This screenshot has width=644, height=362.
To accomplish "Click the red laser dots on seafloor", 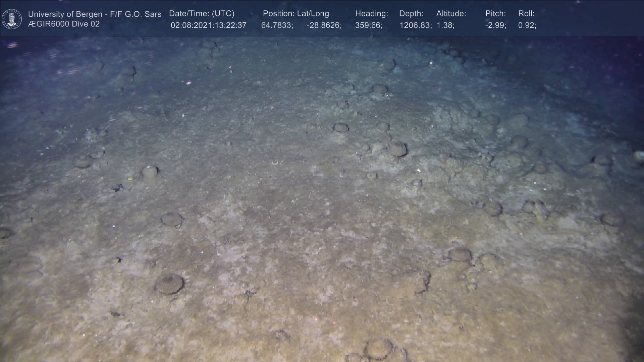I will coord(316,319).
